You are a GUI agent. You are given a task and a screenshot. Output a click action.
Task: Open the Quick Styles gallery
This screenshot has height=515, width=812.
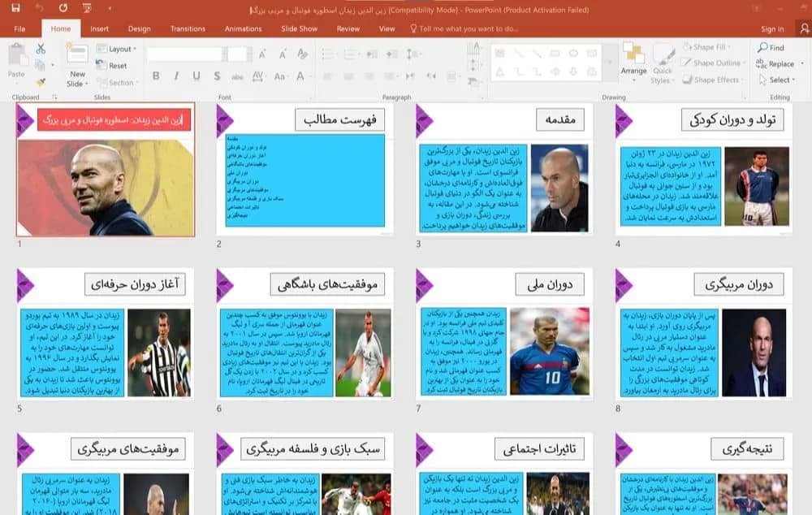tap(663, 63)
